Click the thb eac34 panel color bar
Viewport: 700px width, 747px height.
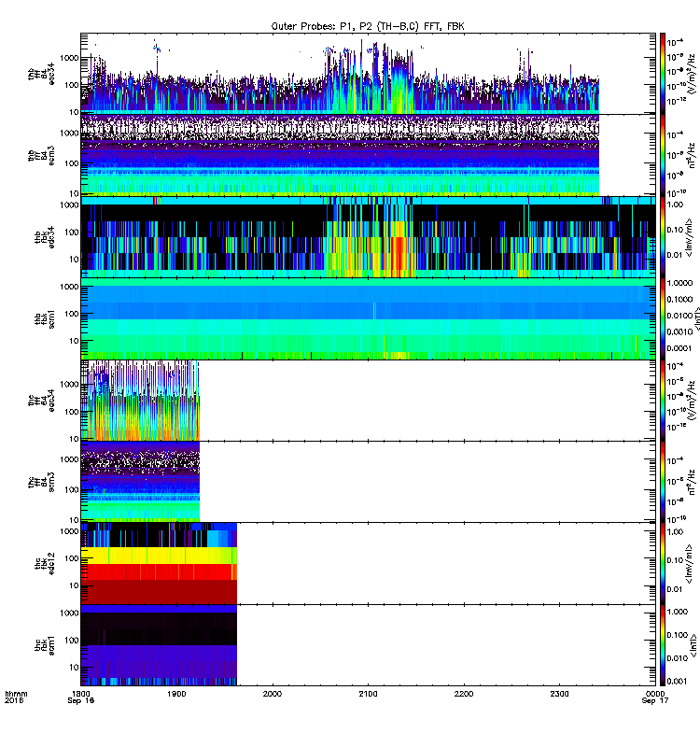point(663,74)
